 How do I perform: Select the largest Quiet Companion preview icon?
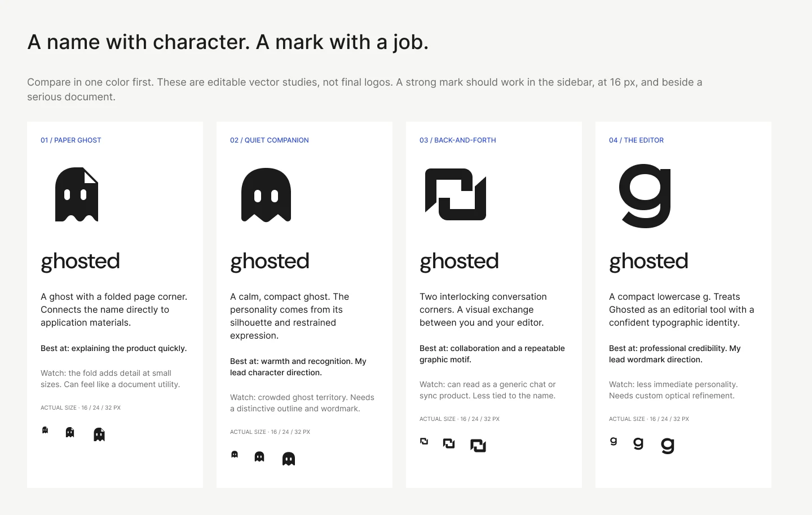(289, 459)
